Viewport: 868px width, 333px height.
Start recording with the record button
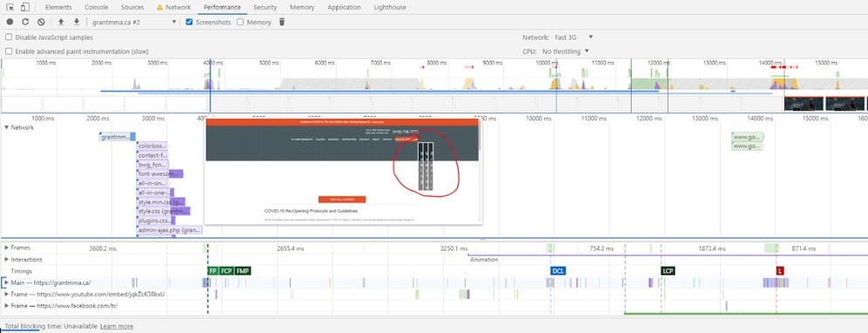[x=10, y=22]
